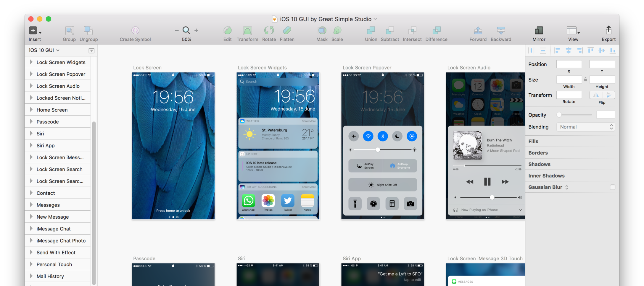Click the X position input field
Viewport: 644px width, 286px height.
click(569, 64)
